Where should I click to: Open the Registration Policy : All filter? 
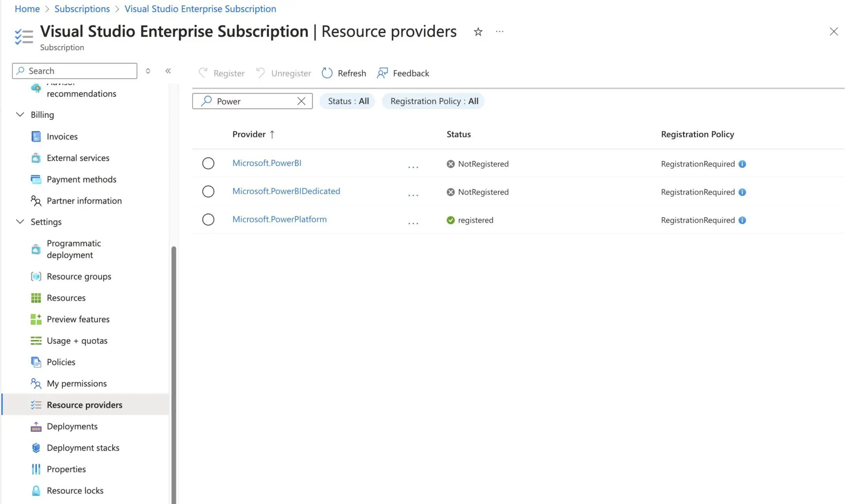434,101
